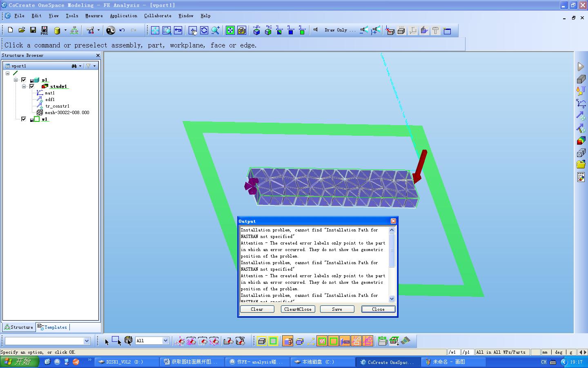The height and width of the screenshot is (368, 588).
Task: Switch to the Templates tab
Action: click(x=52, y=327)
